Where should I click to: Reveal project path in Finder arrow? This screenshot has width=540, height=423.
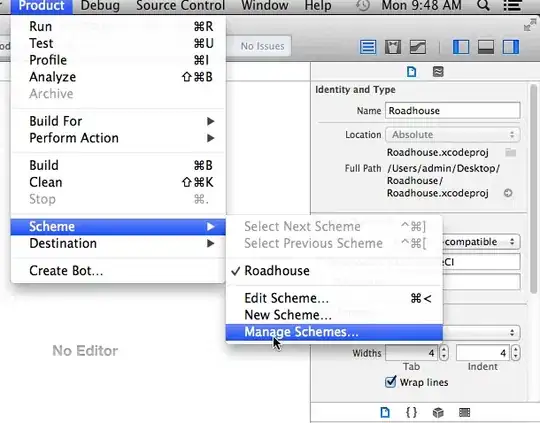[508, 193]
